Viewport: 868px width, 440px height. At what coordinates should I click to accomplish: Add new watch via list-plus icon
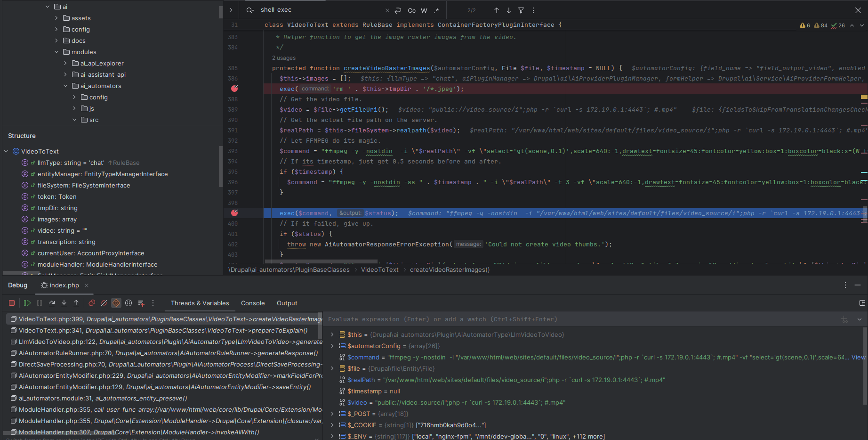[141, 303]
